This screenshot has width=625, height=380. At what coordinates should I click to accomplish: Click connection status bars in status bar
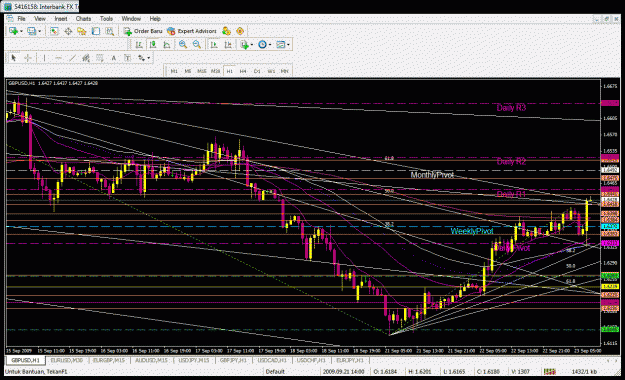tap(550, 371)
